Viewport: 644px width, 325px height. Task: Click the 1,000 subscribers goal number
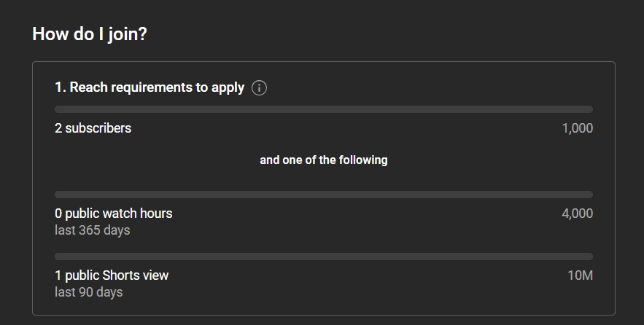point(577,128)
